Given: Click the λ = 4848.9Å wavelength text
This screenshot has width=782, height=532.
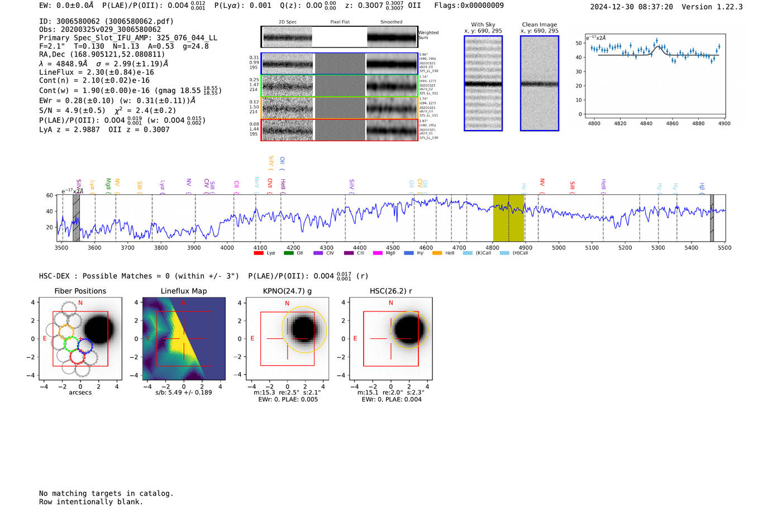Looking at the screenshot, I should pos(63,64).
